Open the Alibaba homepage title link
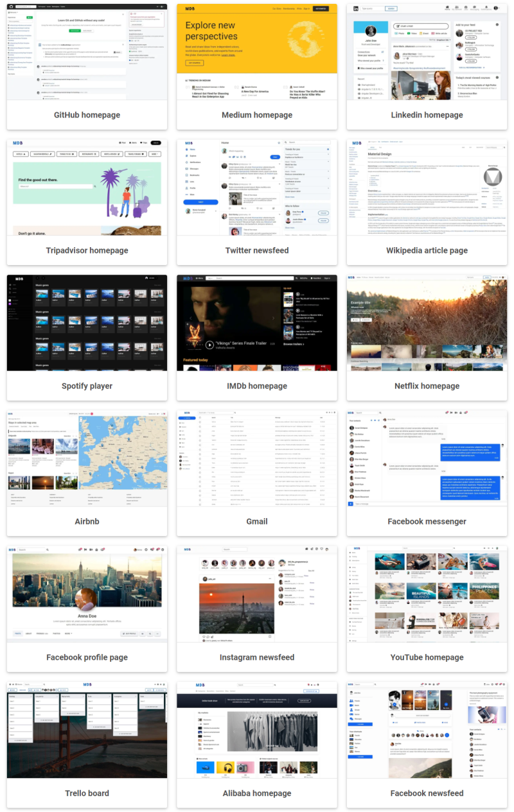514x812 pixels. (256, 793)
